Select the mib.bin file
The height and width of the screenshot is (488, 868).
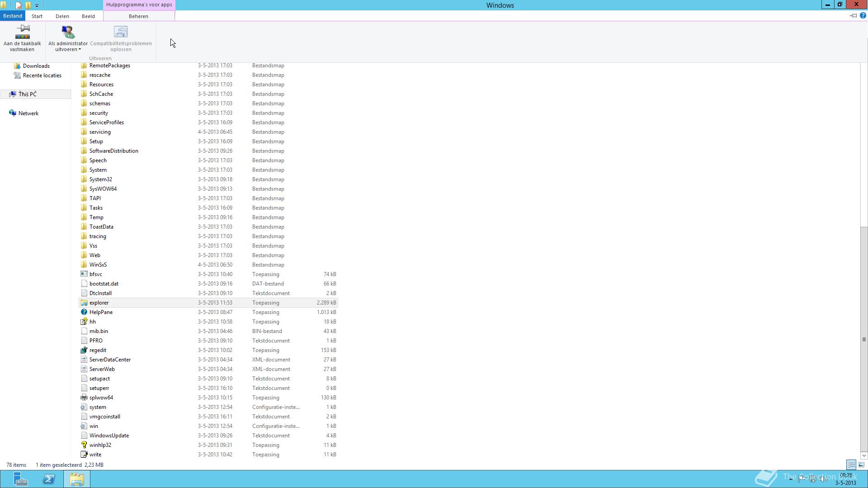pos(208,331)
